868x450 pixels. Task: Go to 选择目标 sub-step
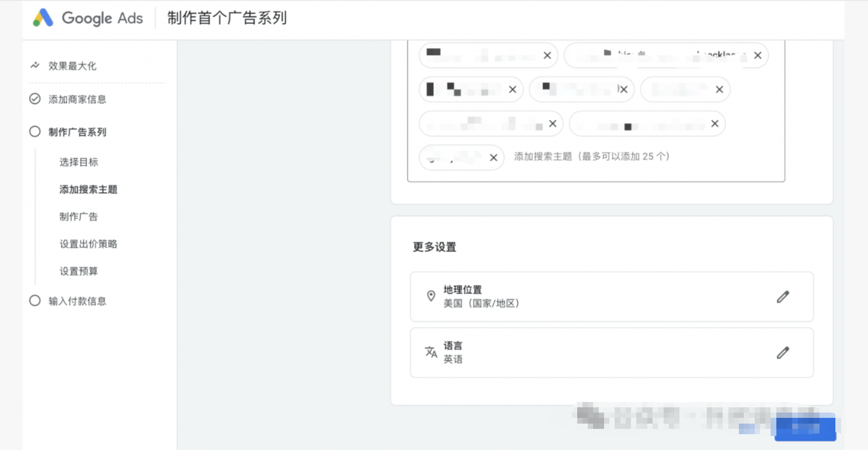pyautogui.click(x=79, y=162)
